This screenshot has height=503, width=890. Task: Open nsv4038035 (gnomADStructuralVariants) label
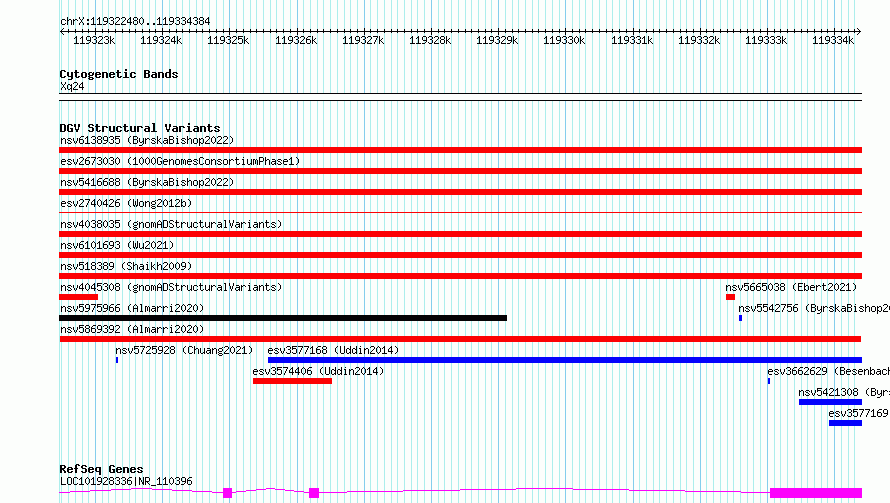tap(171, 224)
